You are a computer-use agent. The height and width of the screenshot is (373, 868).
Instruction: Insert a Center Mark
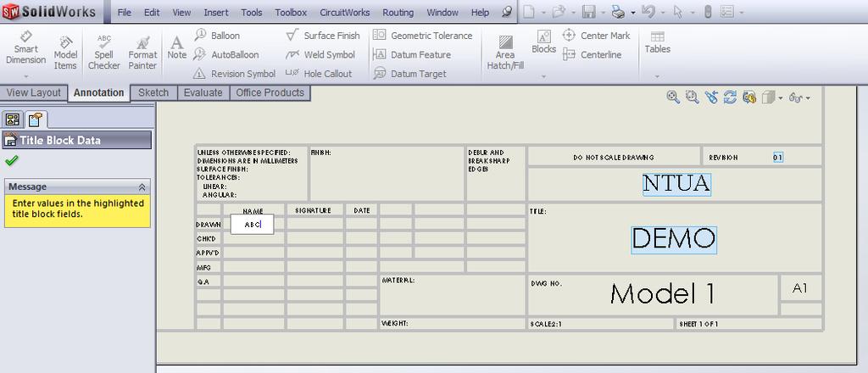coord(596,36)
